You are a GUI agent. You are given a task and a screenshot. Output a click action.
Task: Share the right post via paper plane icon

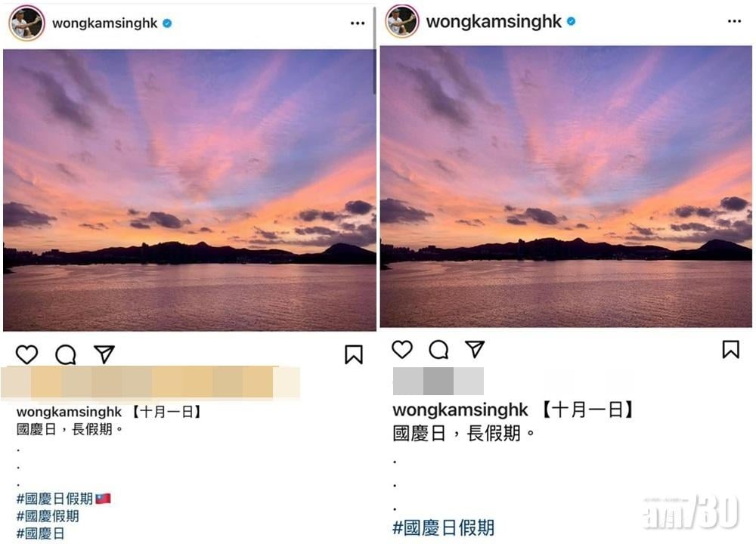coord(475,349)
